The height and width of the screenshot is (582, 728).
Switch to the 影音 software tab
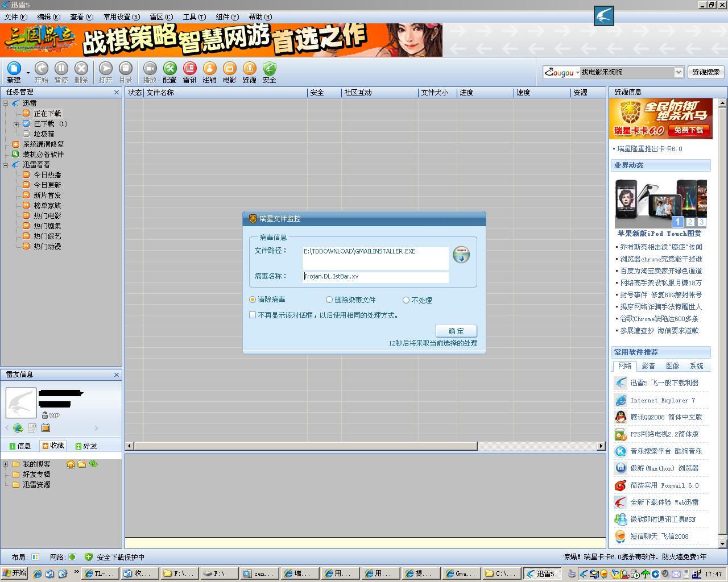(x=648, y=366)
